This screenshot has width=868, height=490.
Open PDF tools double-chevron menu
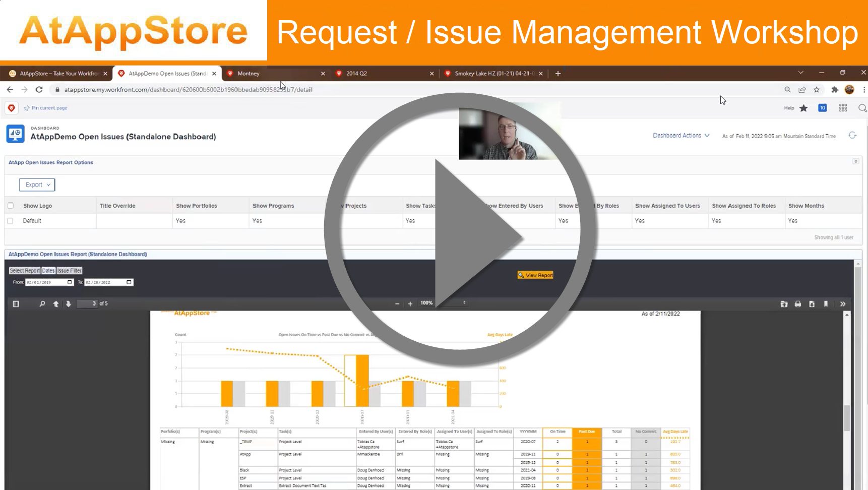pyautogui.click(x=843, y=304)
